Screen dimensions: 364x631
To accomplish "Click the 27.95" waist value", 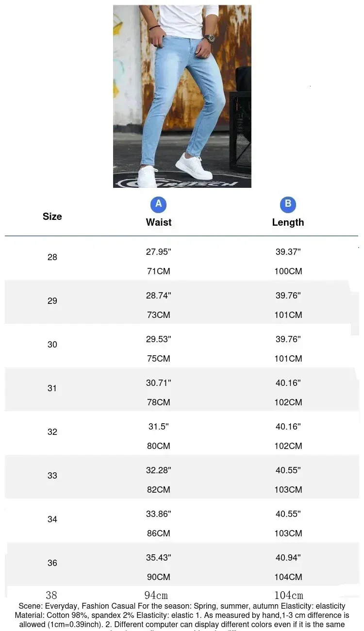I will coord(159,252).
